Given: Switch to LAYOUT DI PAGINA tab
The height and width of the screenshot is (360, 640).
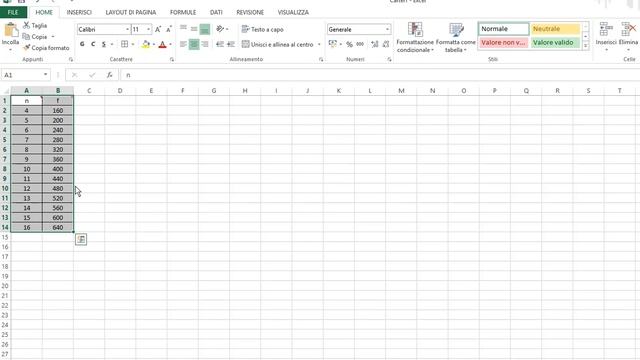Looking at the screenshot, I should (131, 12).
